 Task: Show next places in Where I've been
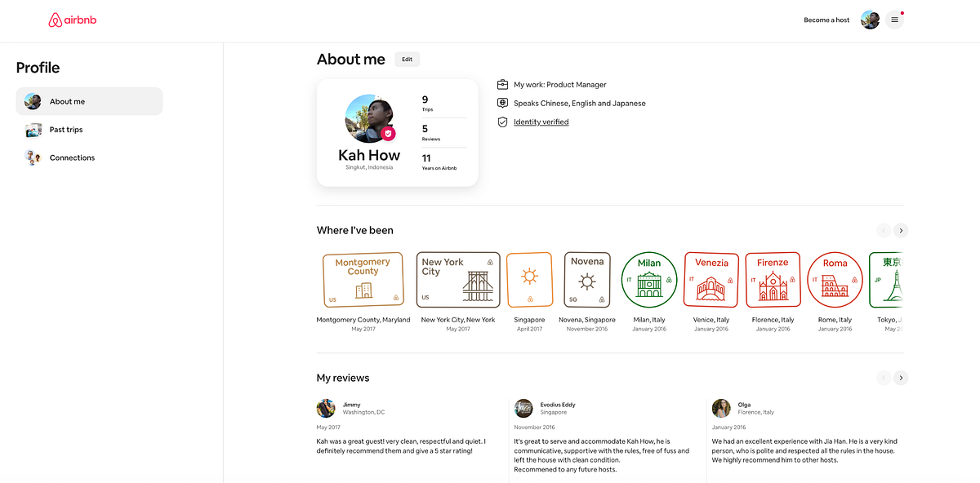pos(901,230)
